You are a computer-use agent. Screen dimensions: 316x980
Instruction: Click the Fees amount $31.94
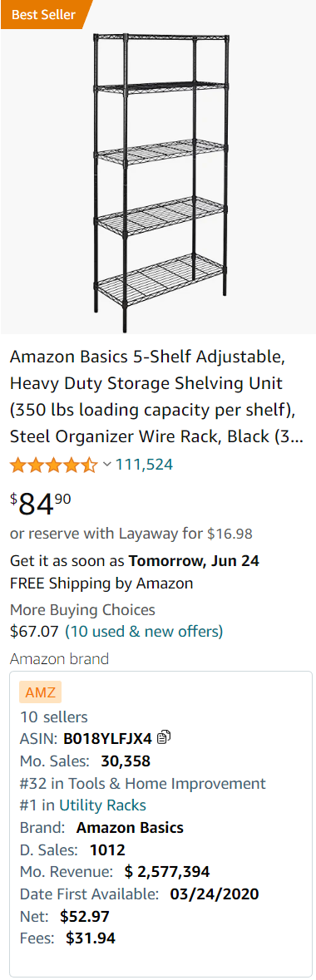(x=91, y=938)
